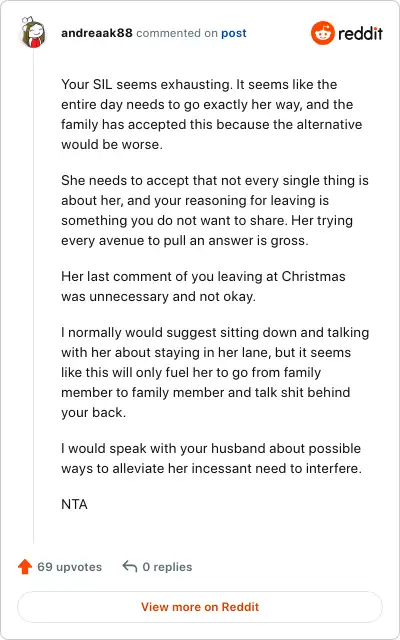Click the '69 upvotes' count
Screen dimensions: 400x640
coord(69,567)
